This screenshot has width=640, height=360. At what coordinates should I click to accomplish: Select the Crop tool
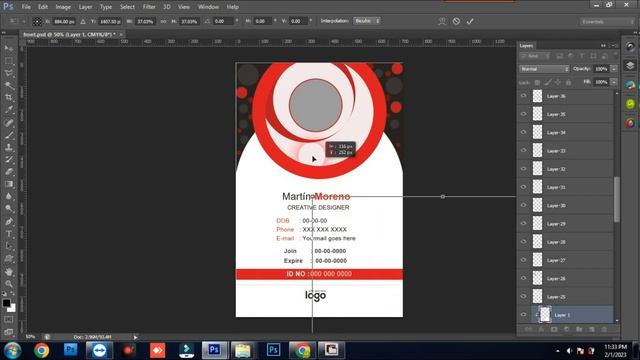click(9, 98)
